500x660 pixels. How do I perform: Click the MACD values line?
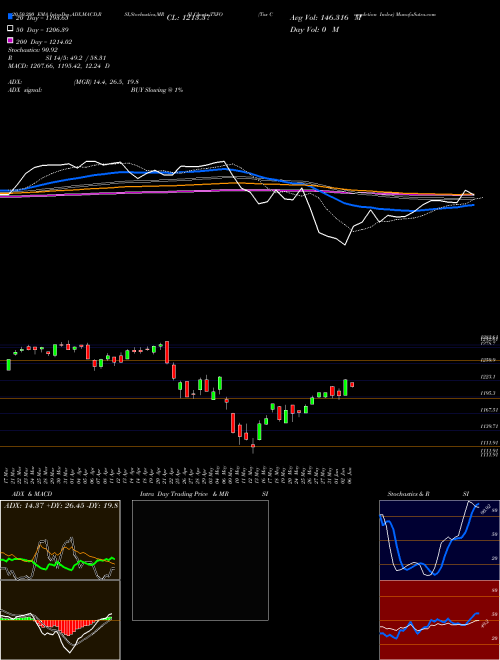pos(59,66)
